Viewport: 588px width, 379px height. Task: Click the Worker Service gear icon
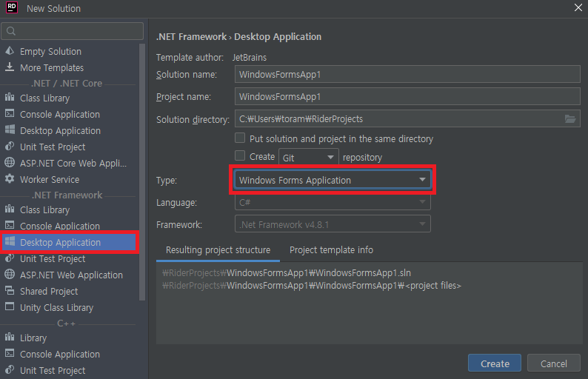coord(10,179)
